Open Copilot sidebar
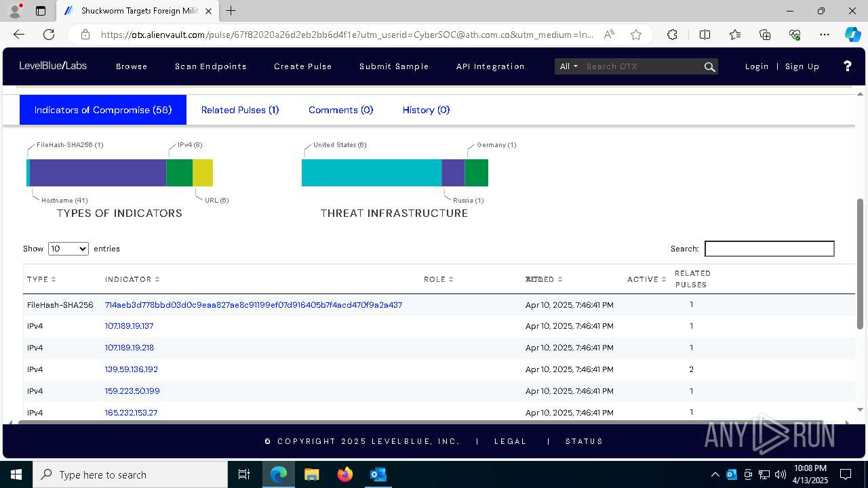868x488 pixels. (852, 35)
